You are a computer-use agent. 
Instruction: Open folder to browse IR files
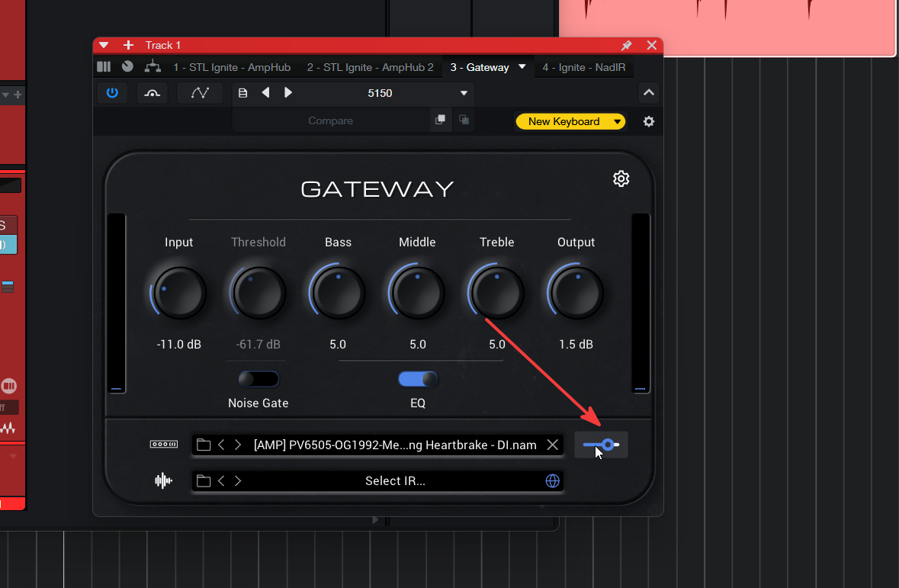click(x=204, y=480)
